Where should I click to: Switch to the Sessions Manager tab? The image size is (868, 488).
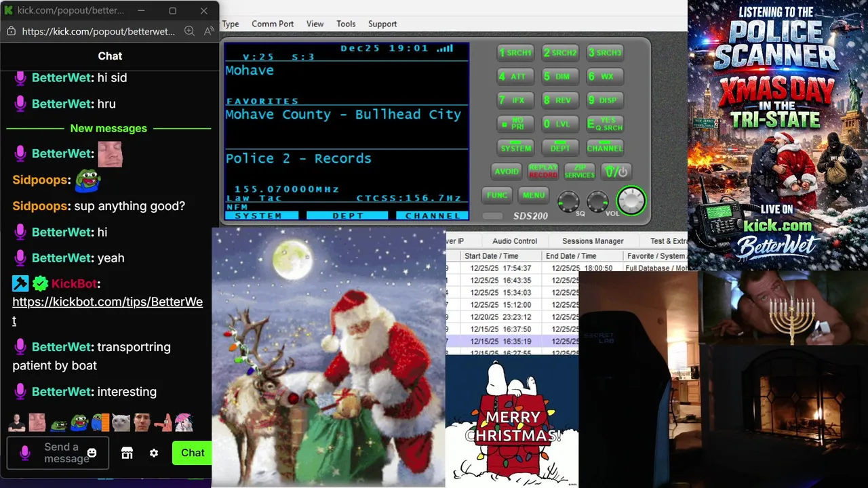point(593,241)
